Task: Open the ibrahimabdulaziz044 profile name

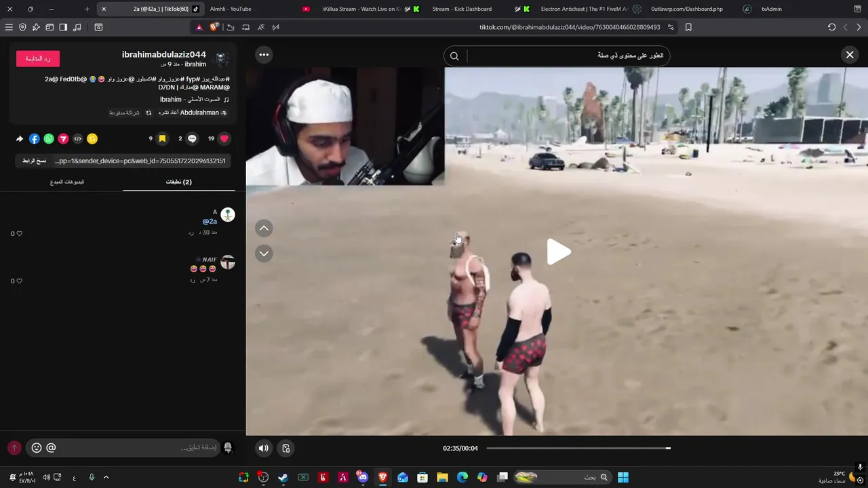Action: coord(164,54)
